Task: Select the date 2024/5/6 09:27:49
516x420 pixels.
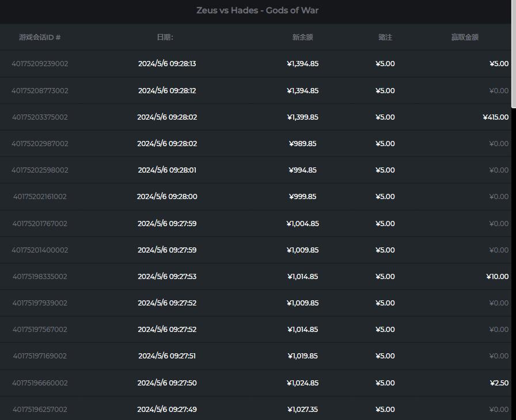Action: 167,410
